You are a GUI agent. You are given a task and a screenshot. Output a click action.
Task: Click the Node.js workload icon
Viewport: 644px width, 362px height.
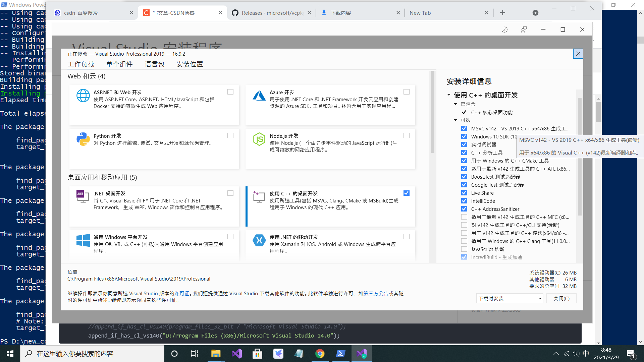259,139
